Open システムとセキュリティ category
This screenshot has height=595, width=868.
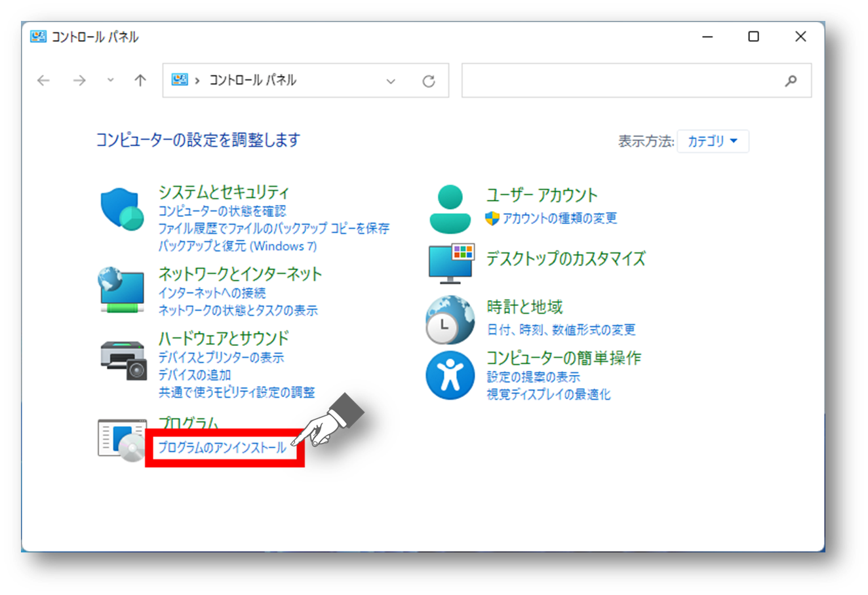224,192
